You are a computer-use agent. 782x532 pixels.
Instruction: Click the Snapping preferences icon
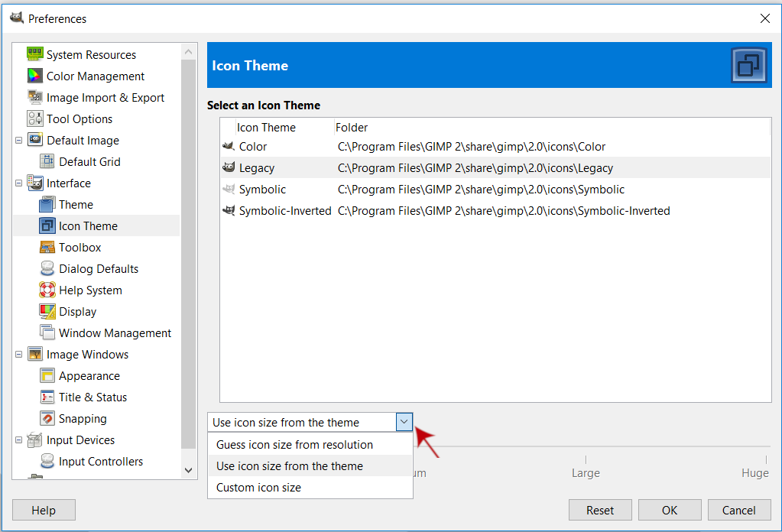coord(47,418)
